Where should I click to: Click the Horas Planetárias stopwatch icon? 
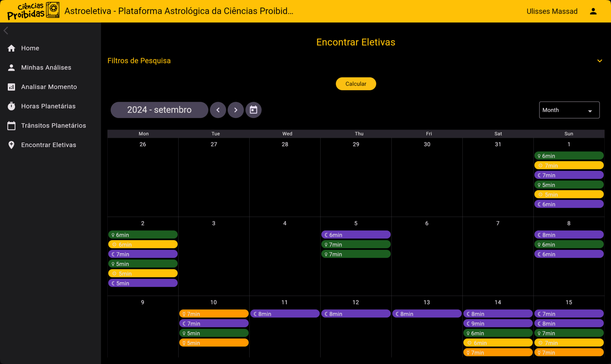point(11,106)
